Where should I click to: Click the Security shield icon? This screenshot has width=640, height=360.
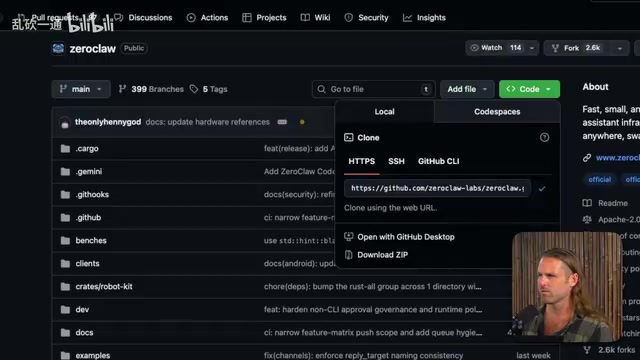[349, 18]
